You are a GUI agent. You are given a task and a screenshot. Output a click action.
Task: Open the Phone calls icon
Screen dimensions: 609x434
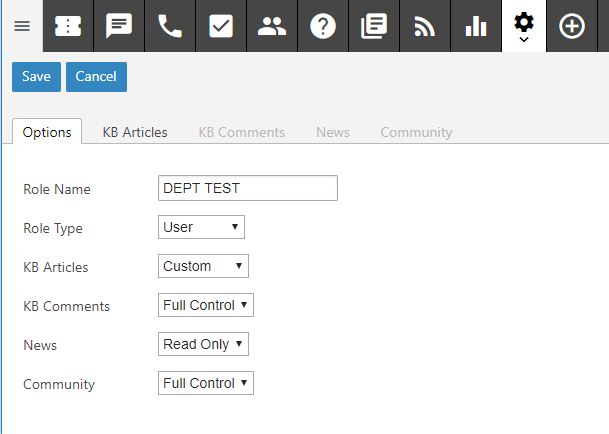point(170,27)
